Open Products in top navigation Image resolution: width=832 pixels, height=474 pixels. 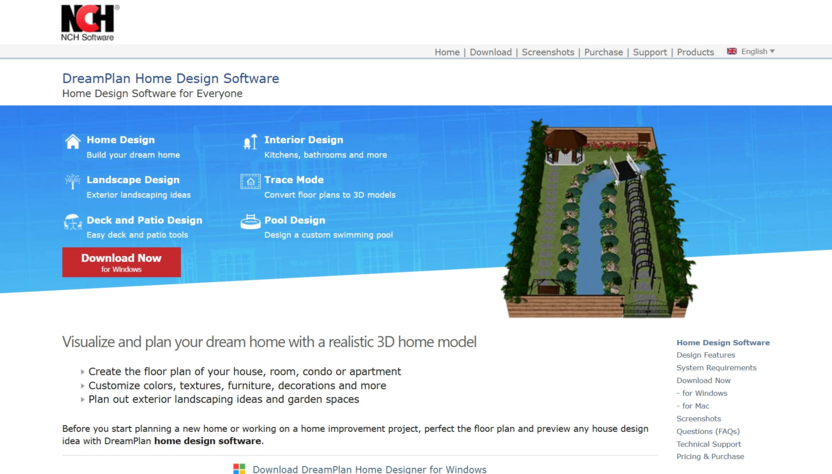pos(696,52)
